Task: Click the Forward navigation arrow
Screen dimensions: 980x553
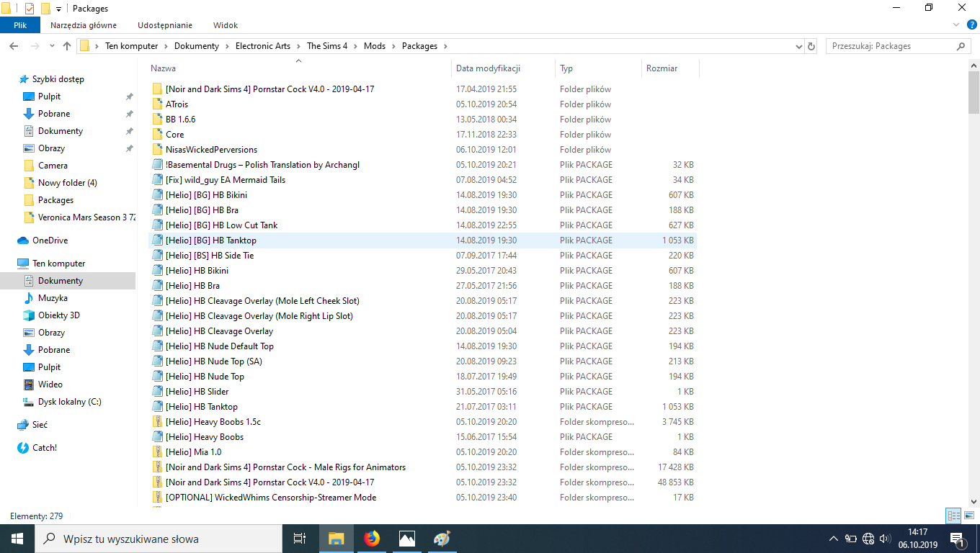Action: pos(35,46)
